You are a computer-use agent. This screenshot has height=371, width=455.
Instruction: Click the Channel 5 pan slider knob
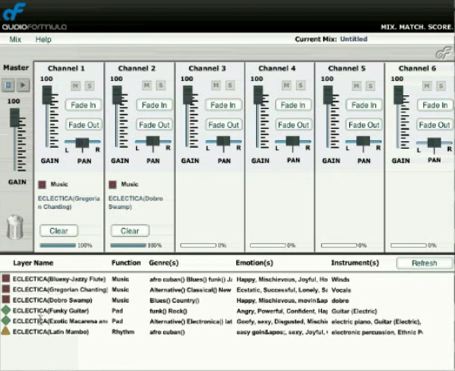(363, 141)
